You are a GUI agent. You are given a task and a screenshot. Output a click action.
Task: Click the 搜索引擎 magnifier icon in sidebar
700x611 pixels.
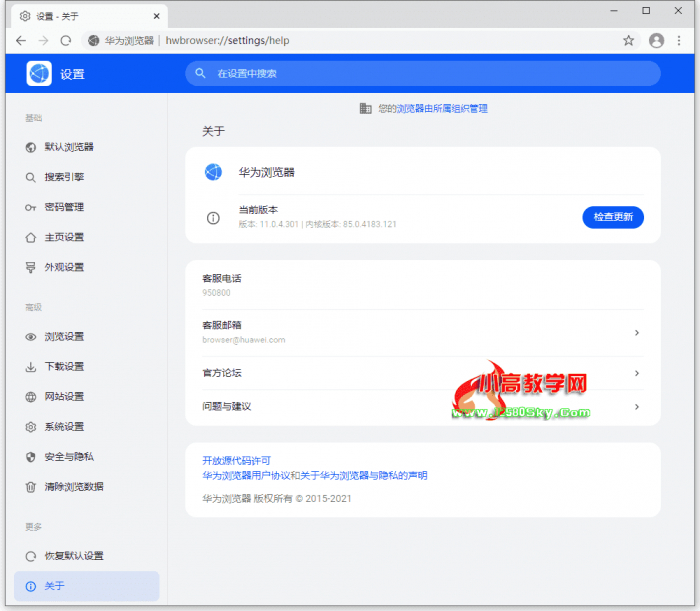point(30,178)
